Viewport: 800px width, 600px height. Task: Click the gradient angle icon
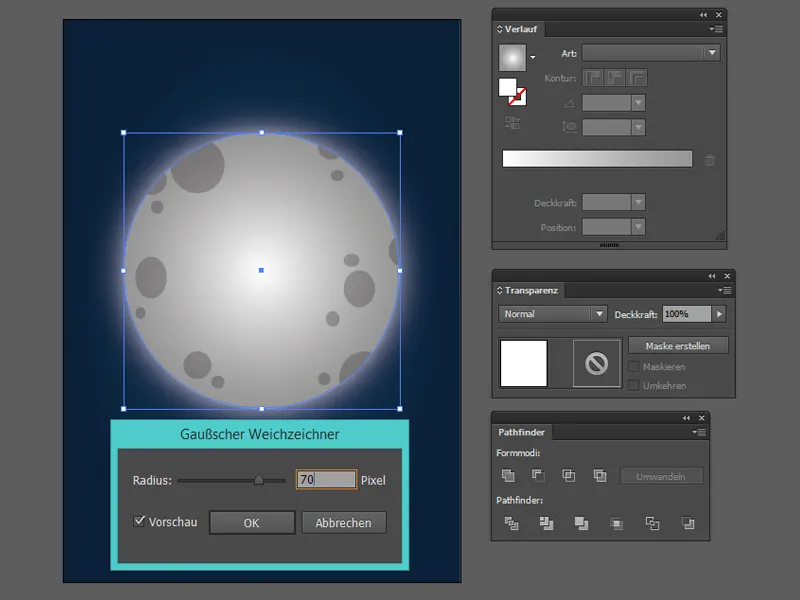click(569, 104)
